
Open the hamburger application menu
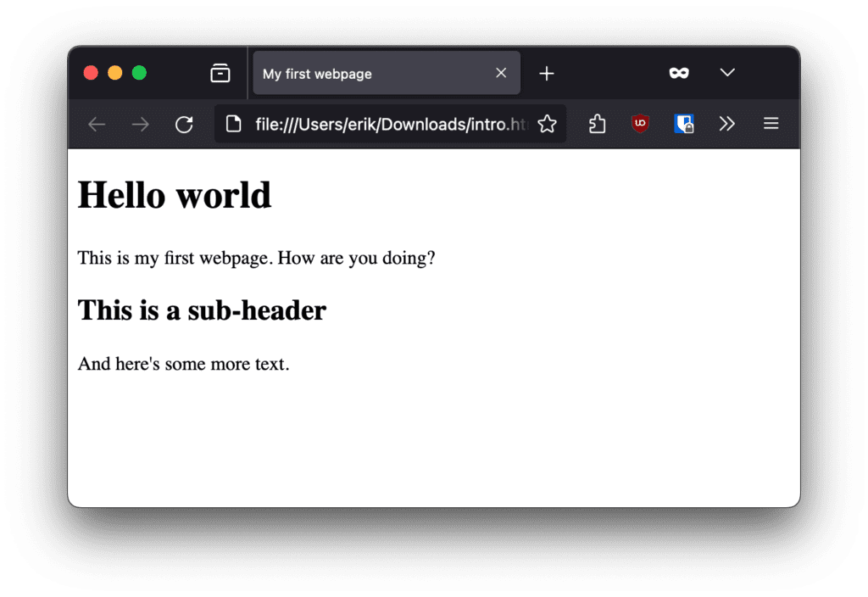tap(771, 125)
